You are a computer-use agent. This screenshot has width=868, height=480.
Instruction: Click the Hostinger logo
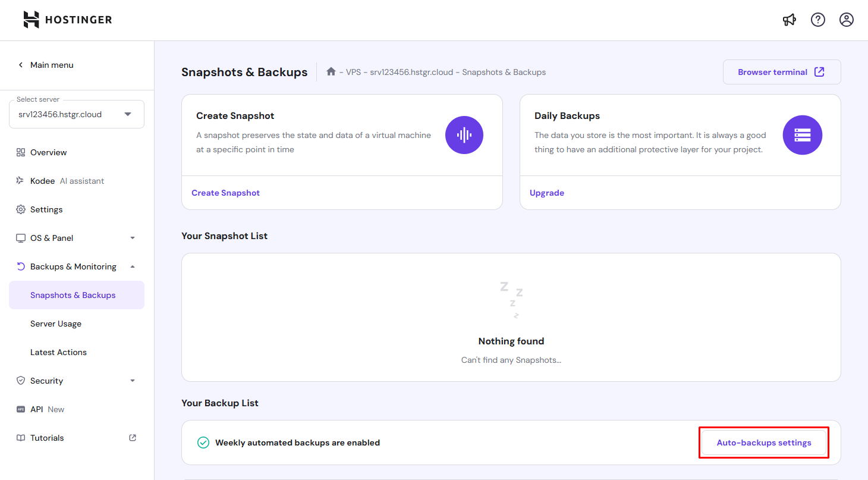67,20
